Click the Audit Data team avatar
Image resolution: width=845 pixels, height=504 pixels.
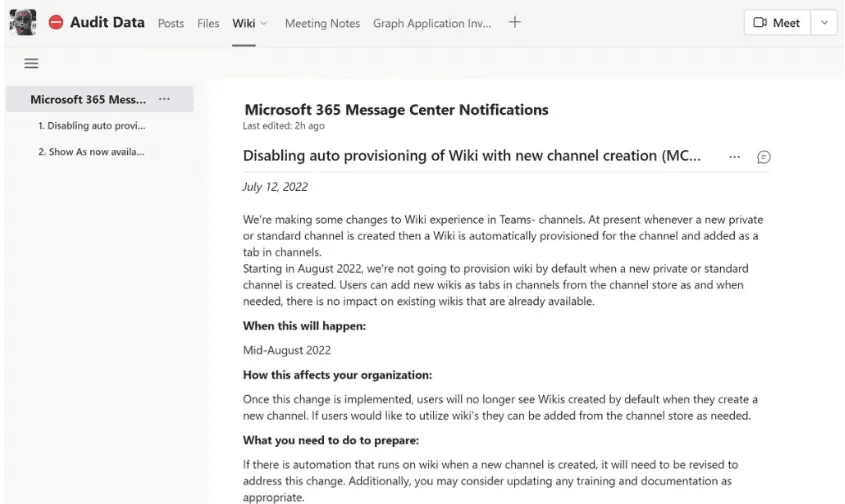click(x=22, y=22)
